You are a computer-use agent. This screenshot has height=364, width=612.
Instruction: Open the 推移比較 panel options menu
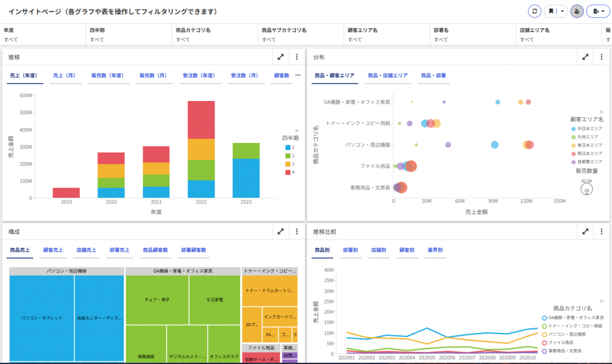pos(601,231)
